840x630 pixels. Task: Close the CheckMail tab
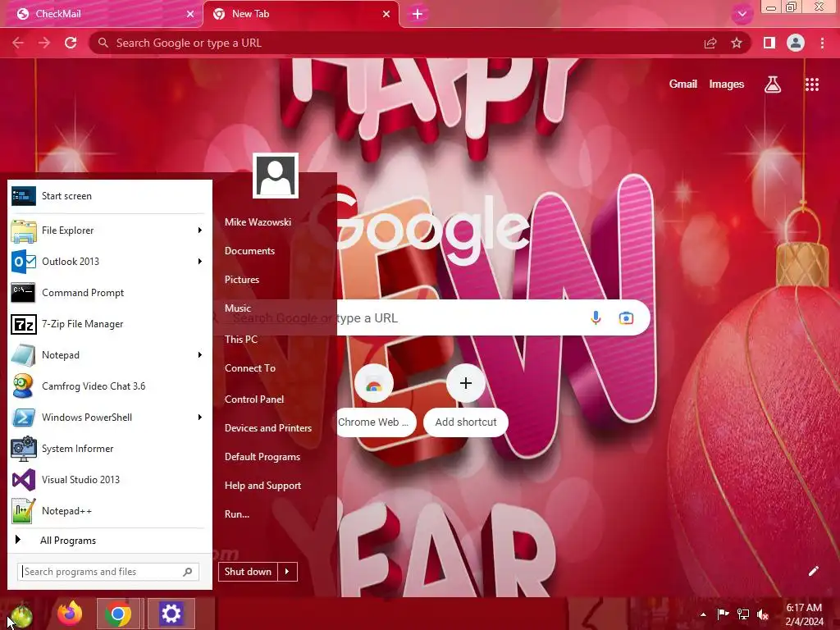(x=190, y=14)
